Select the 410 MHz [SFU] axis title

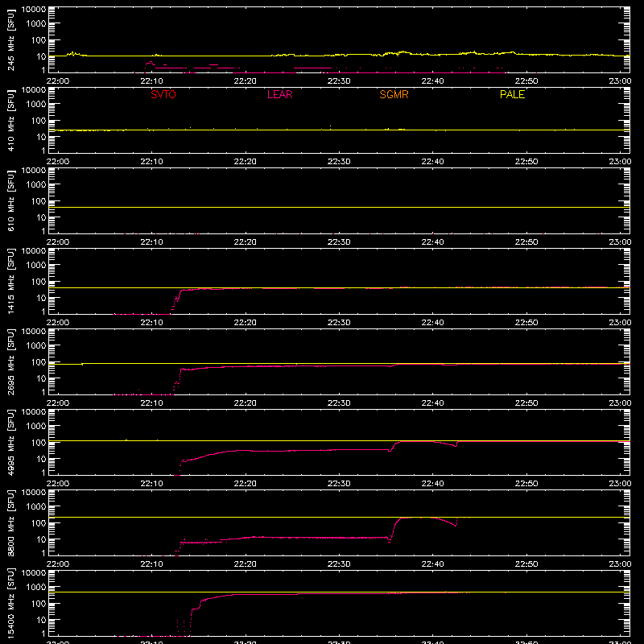(11, 120)
